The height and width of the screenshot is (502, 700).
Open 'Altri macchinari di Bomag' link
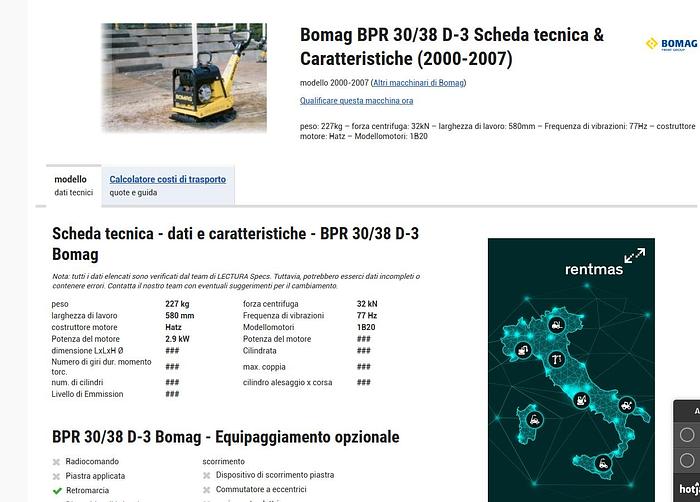click(419, 83)
